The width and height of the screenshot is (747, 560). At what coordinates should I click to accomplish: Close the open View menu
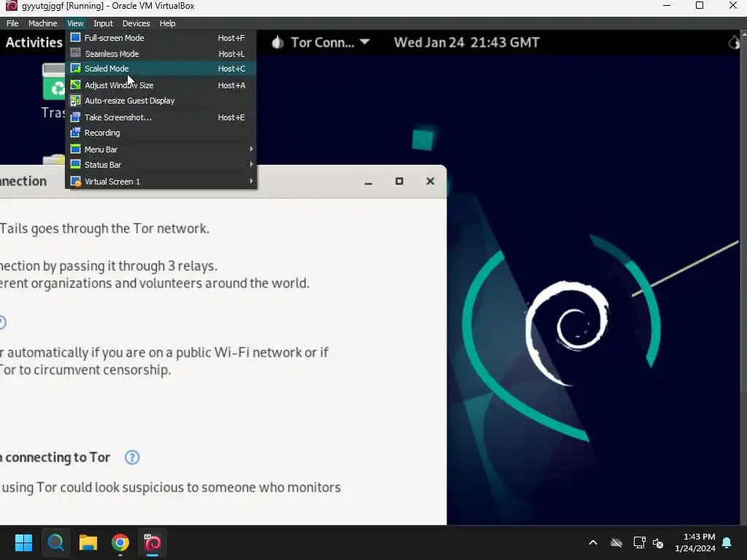click(x=75, y=23)
